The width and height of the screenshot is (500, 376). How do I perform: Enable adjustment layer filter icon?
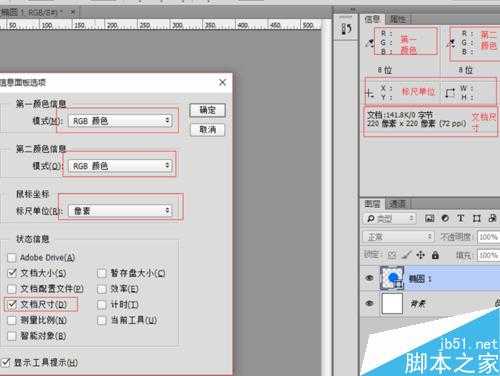(x=445, y=218)
